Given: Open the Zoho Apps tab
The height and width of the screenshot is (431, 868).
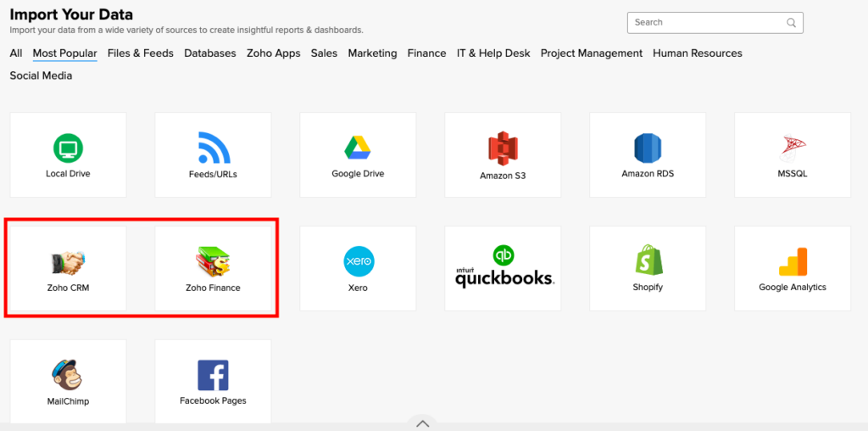Looking at the screenshot, I should point(274,53).
